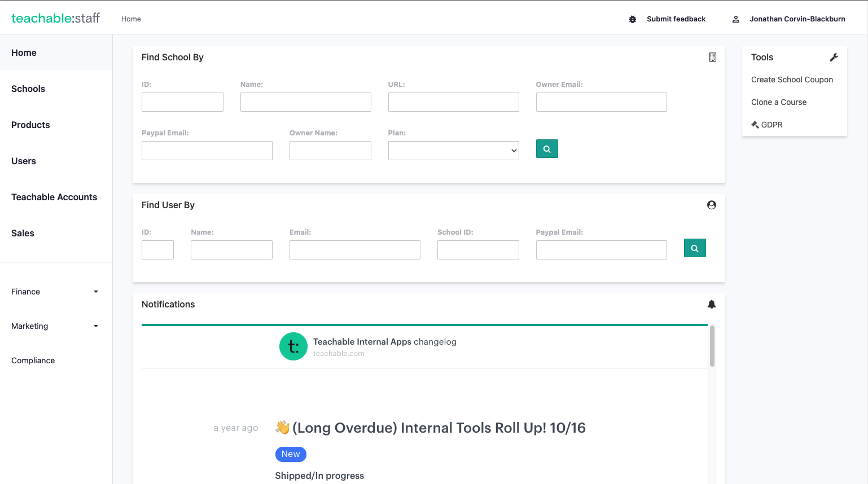Image resolution: width=868 pixels, height=484 pixels.
Task: Expand the Marketing menu
Action: 56,326
